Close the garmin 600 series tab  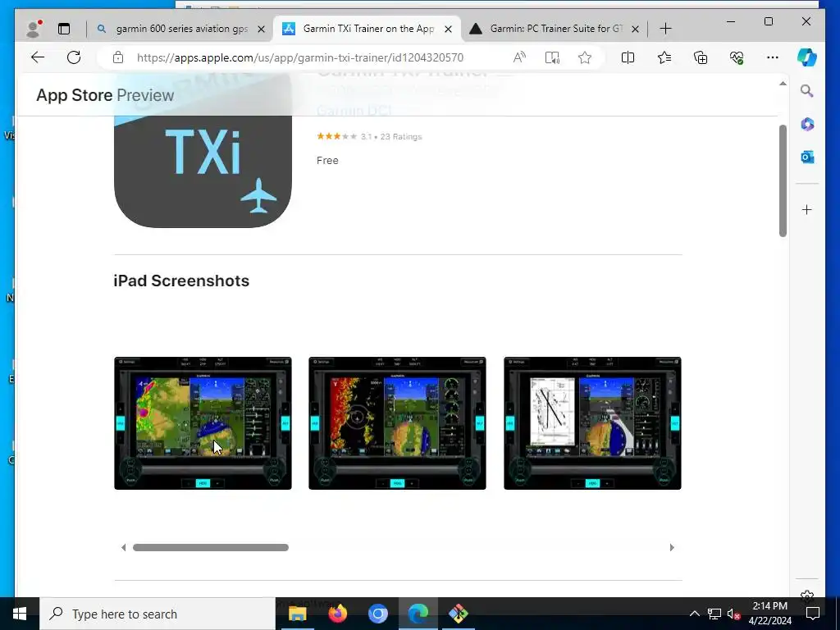tap(261, 29)
